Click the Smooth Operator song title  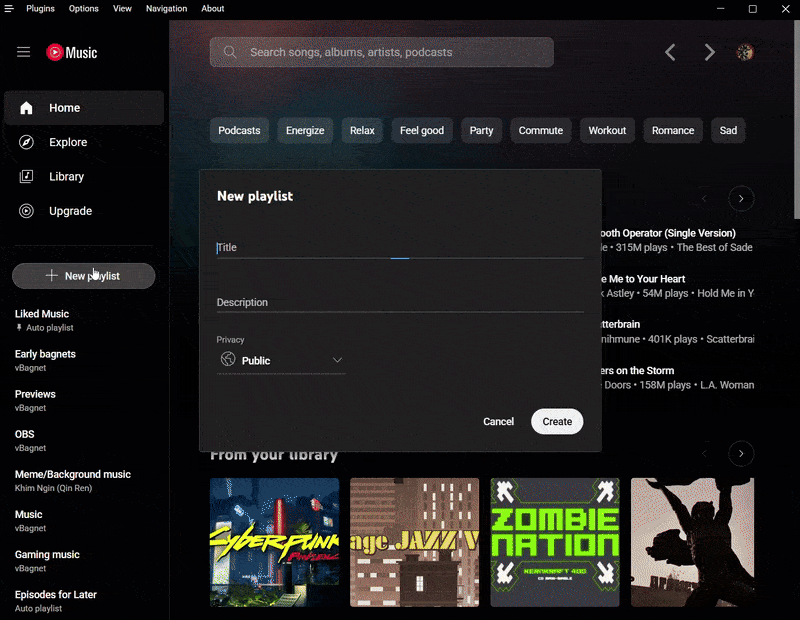(669, 233)
